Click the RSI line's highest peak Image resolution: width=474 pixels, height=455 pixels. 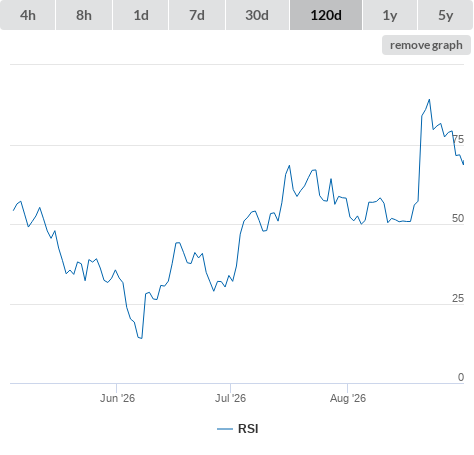[429, 99]
